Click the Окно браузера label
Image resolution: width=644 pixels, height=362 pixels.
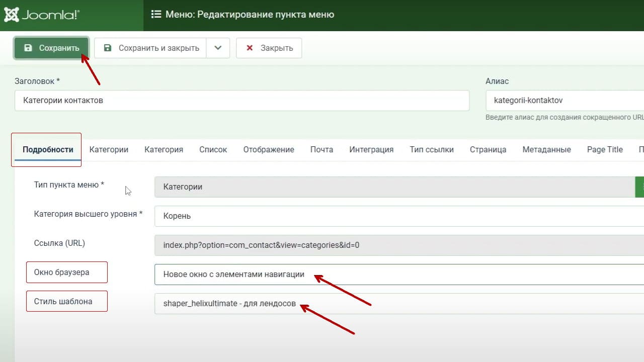click(x=61, y=272)
